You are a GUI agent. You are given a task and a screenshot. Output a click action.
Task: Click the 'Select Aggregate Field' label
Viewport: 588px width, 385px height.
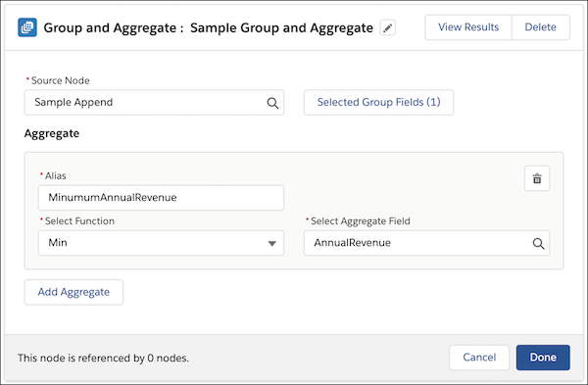(360, 221)
